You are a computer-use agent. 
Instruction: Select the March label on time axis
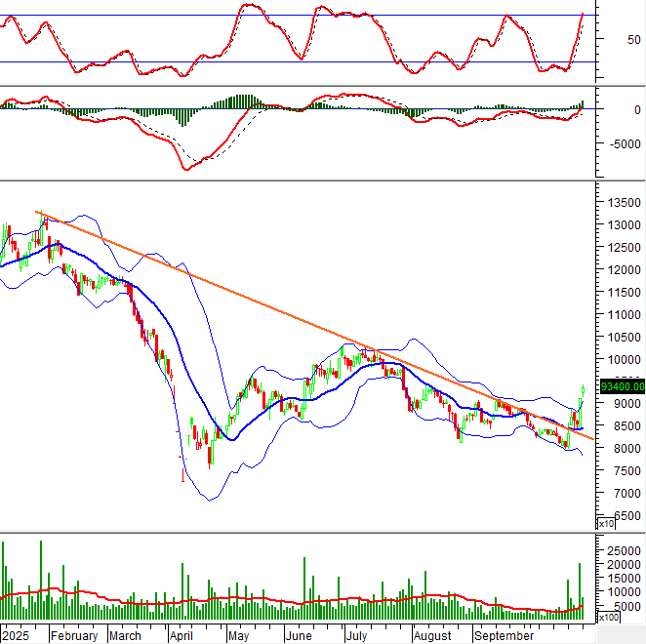click(x=125, y=635)
